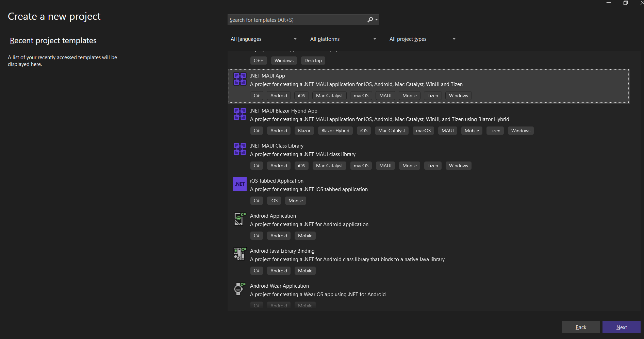Image resolution: width=644 pixels, height=339 pixels.
Task: Select the iOS Tabbed Application title
Action: (277, 181)
